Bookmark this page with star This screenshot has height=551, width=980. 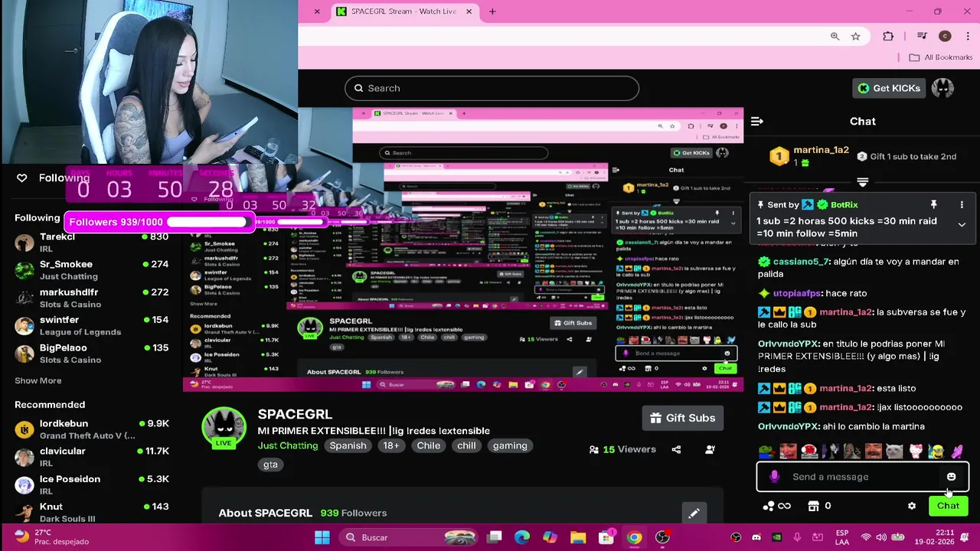click(855, 36)
